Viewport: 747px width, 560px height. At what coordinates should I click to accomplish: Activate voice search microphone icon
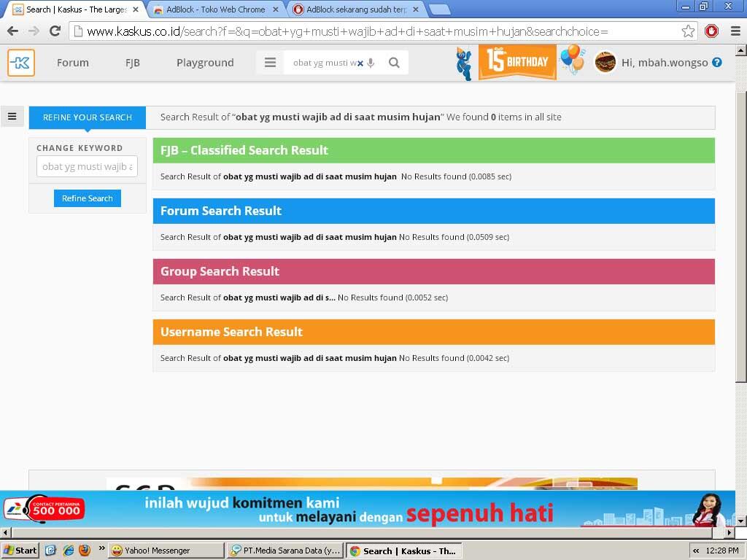point(371,63)
